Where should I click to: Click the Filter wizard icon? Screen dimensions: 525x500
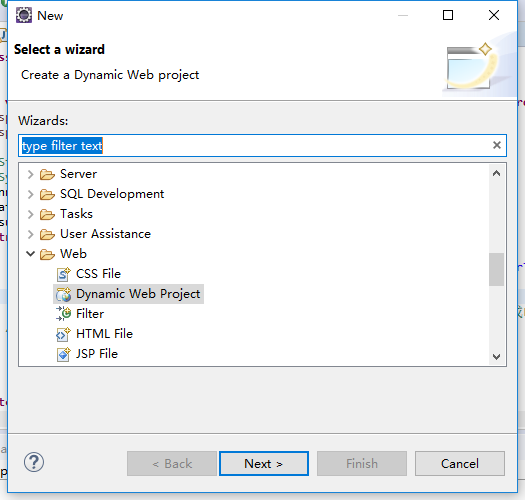(63, 314)
